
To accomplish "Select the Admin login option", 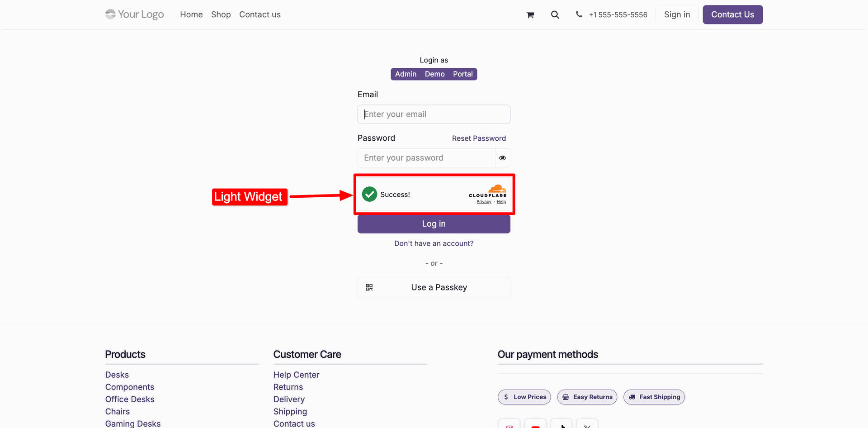I will coord(406,74).
